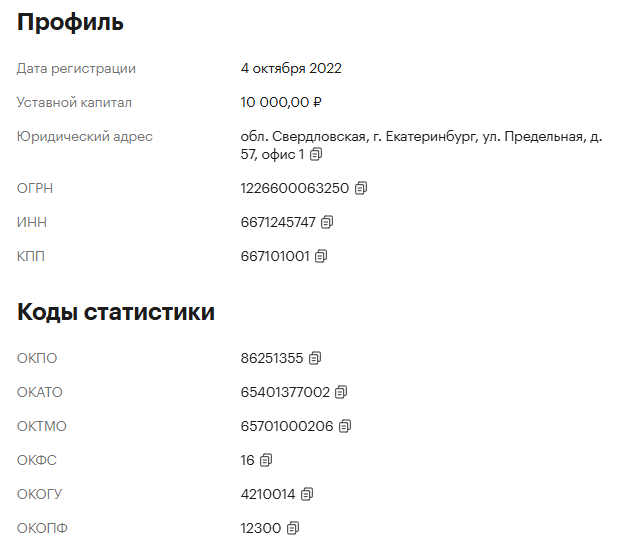
Task: Select the registration date 4 октября 2022
Action: [291, 68]
